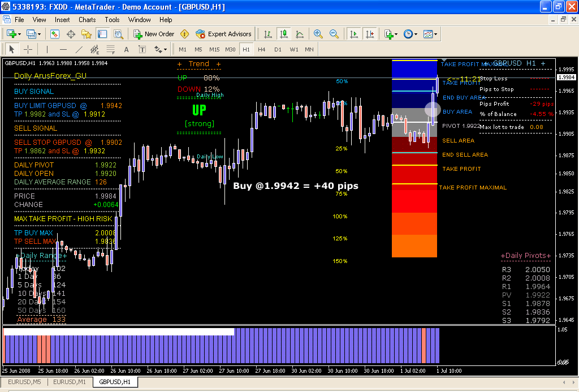Viewport: 579px width, 392px height.
Task: Open the Market Watch window icon
Action: tap(55, 34)
